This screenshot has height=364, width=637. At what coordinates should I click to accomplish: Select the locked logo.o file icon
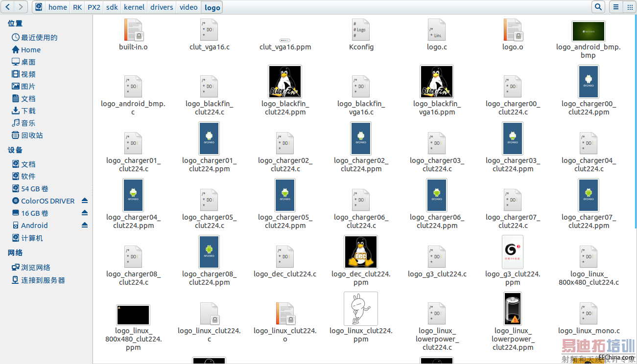pyautogui.click(x=513, y=30)
